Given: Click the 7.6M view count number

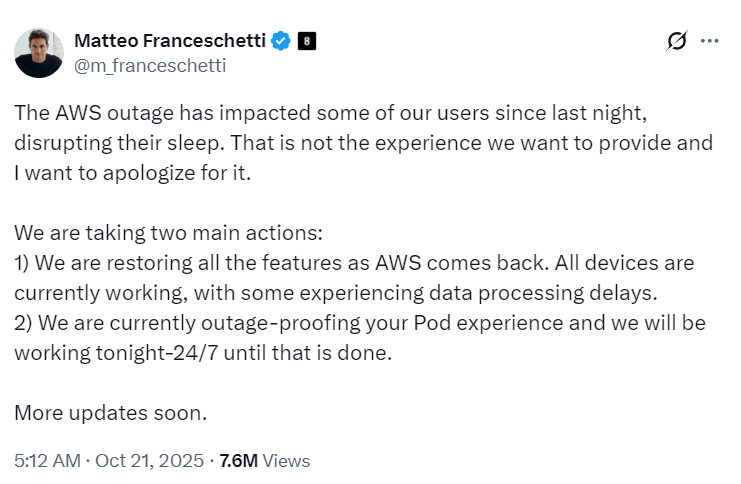Looking at the screenshot, I should point(238,461).
